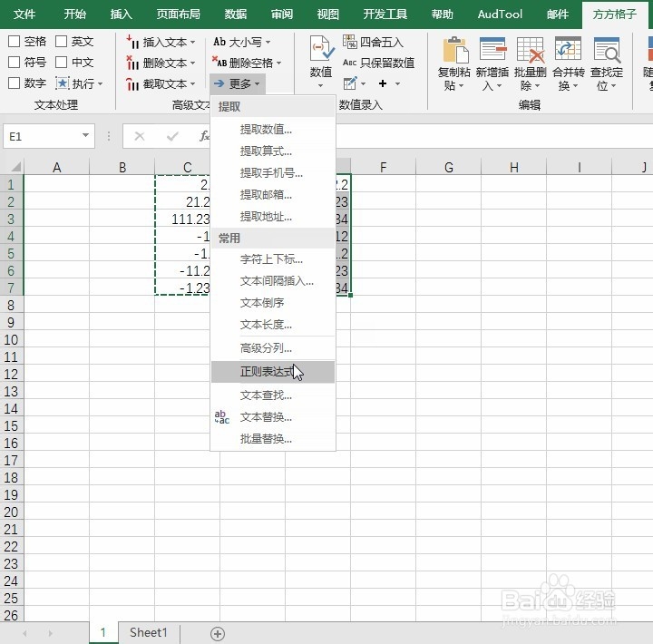This screenshot has height=644, width=653.
Task: Click cell C3 containing 111.23
Action: pyautogui.click(x=188, y=220)
